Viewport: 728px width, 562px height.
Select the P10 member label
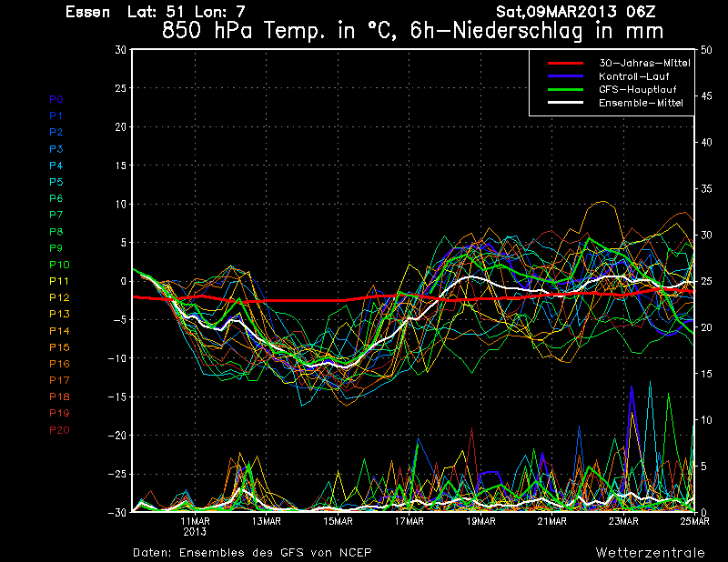(59, 265)
